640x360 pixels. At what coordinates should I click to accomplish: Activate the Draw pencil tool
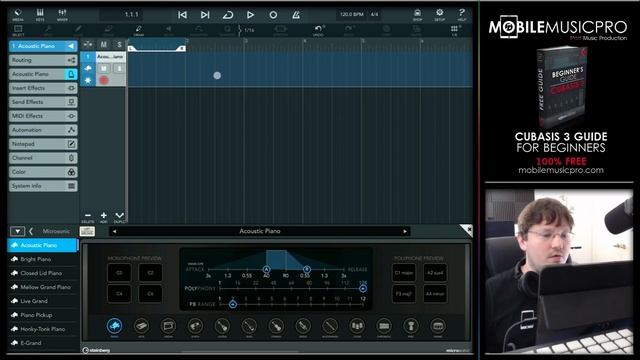pos(138,30)
